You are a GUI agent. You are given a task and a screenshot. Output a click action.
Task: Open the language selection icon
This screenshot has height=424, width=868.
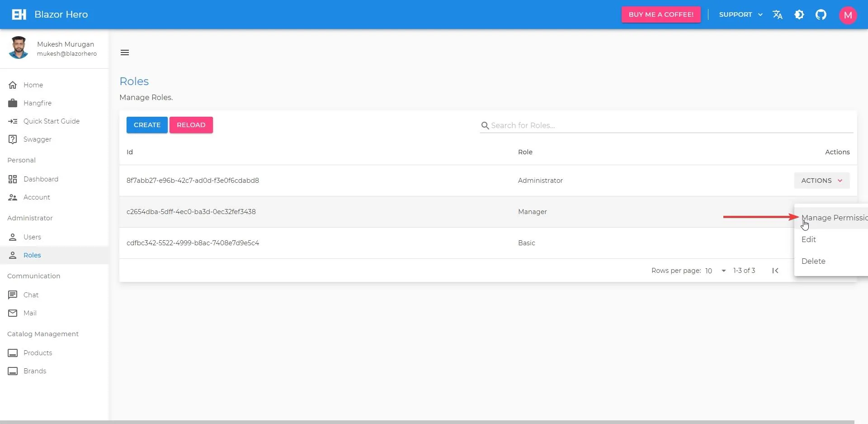778,14
